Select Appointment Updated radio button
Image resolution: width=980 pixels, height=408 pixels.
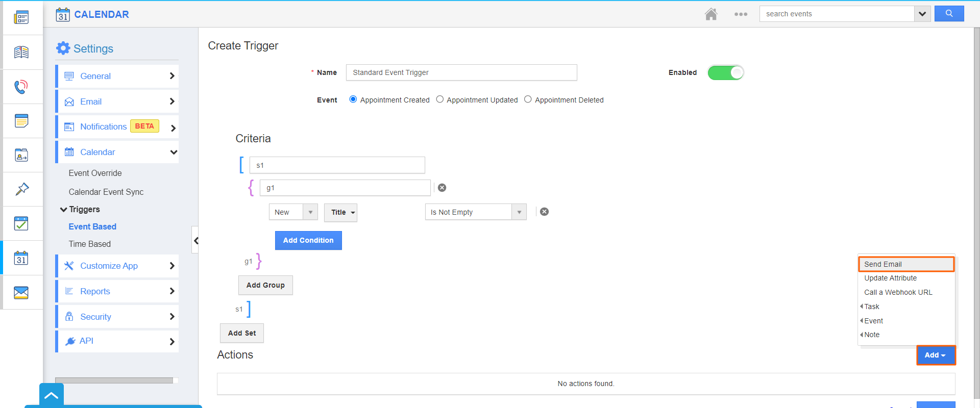tap(440, 99)
